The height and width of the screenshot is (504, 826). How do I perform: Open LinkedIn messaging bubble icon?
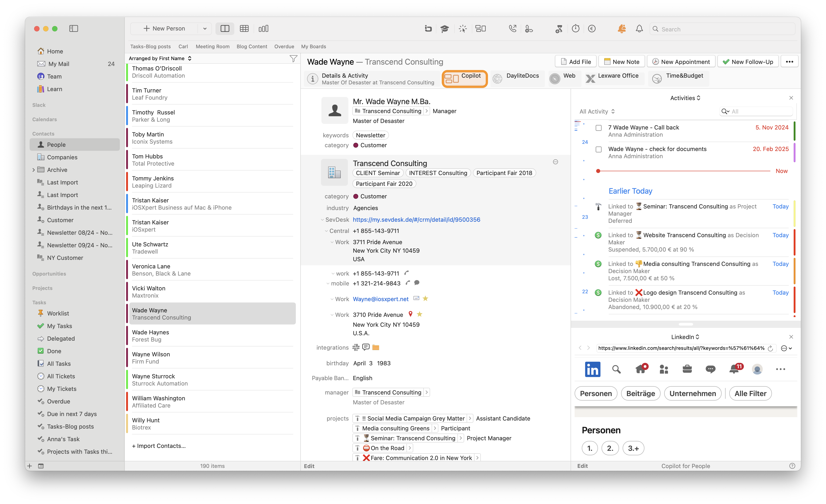[710, 369]
